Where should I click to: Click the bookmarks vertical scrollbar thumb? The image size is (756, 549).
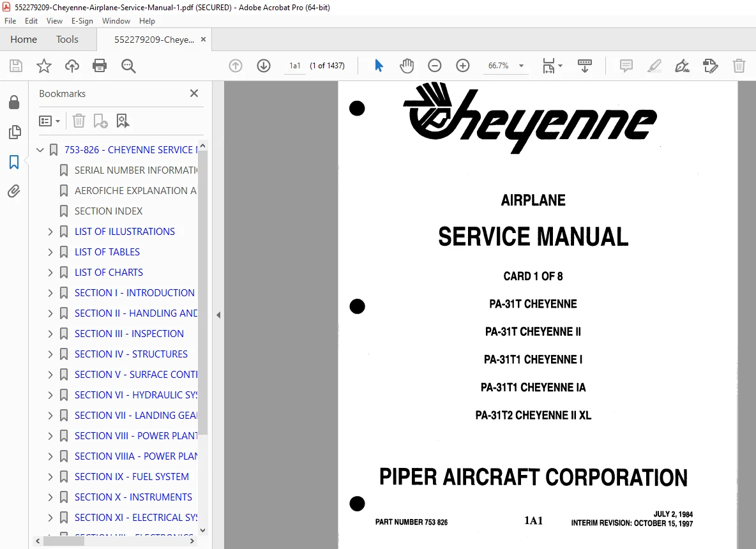pyautogui.click(x=203, y=292)
